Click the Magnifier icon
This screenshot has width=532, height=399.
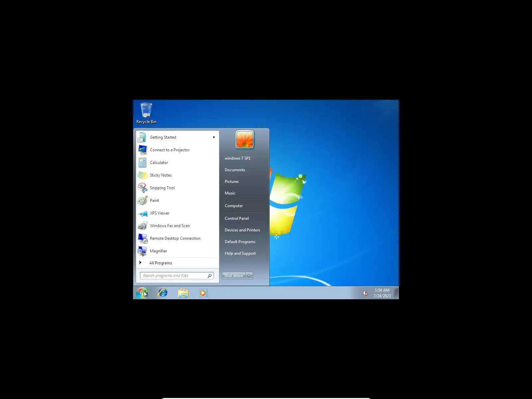(x=142, y=251)
